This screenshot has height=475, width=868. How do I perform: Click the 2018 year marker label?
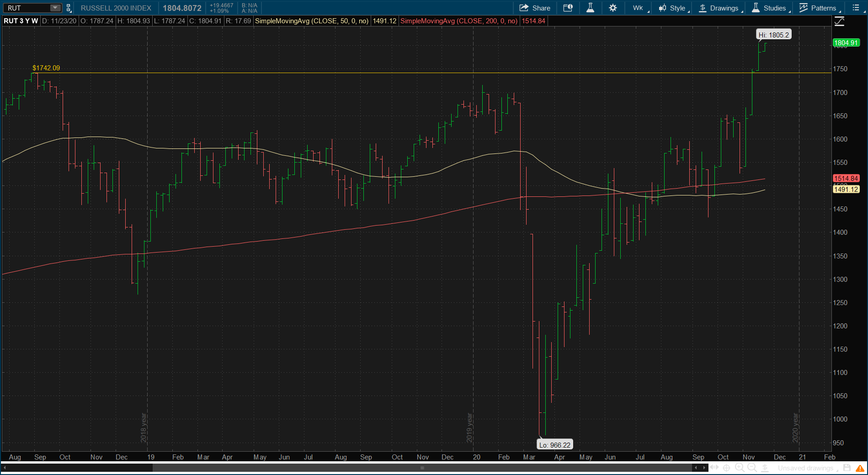pyautogui.click(x=144, y=428)
